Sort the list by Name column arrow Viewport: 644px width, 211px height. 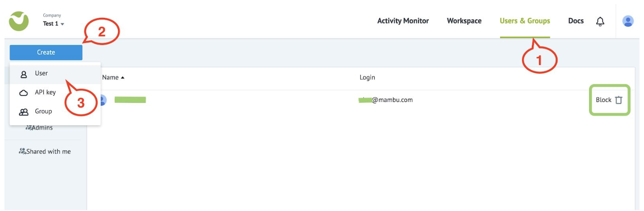pos(122,78)
